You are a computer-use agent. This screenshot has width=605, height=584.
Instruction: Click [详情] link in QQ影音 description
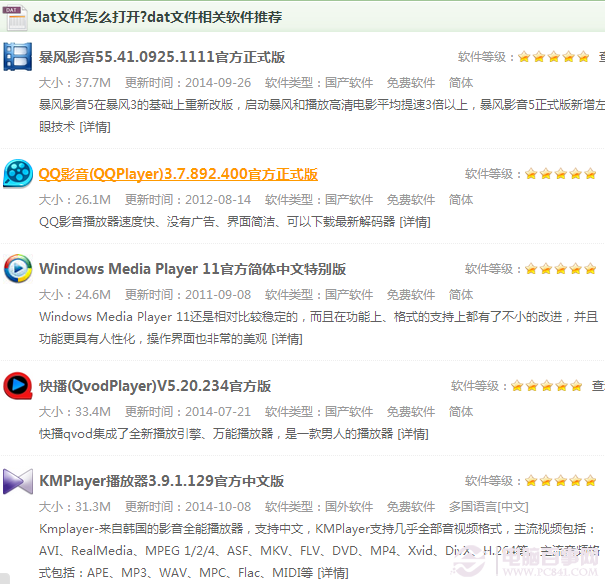[415, 222]
